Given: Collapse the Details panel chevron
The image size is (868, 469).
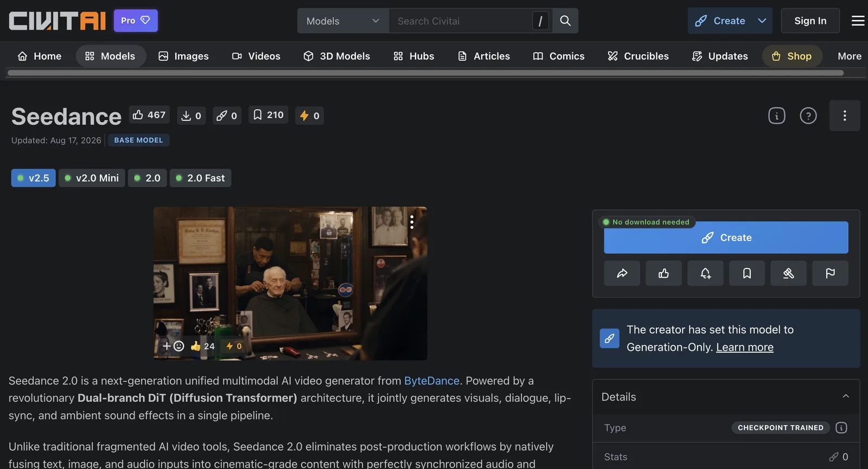Looking at the screenshot, I should pos(846,396).
